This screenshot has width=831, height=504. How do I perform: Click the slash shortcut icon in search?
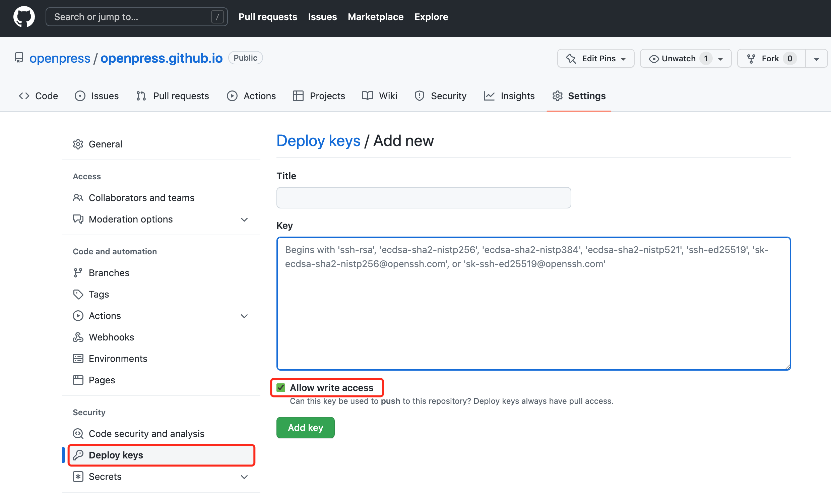tap(217, 16)
